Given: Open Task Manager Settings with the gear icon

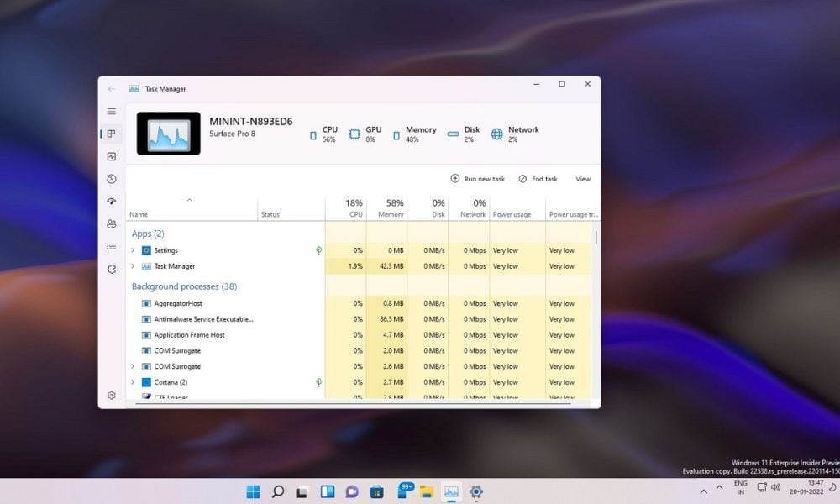Looking at the screenshot, I should [x=111, y=395].
